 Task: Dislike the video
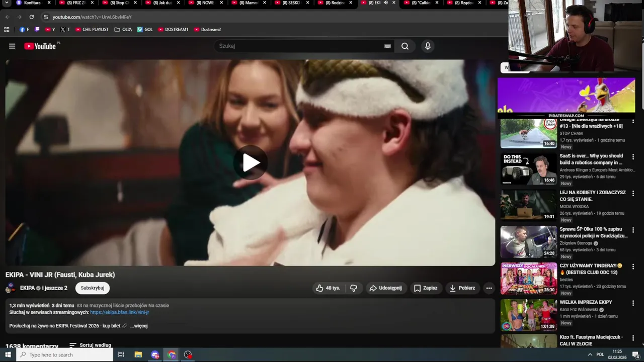[x=354, y=288]
